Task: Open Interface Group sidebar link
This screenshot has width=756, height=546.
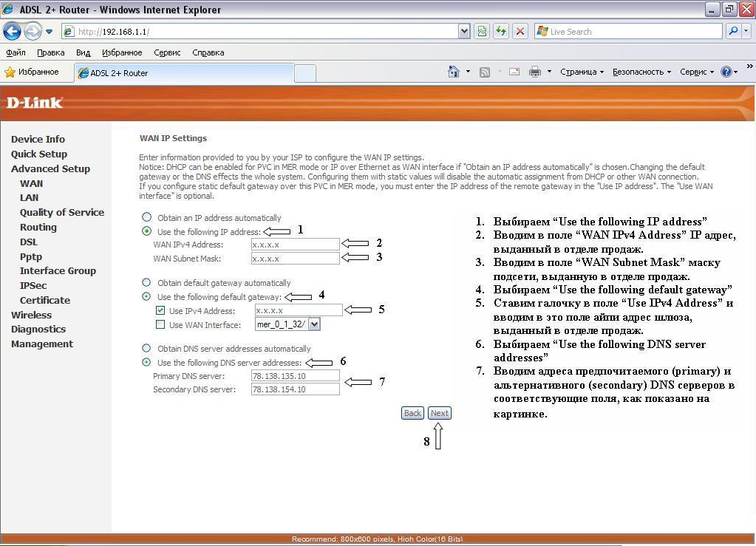Action: point(58,271)
